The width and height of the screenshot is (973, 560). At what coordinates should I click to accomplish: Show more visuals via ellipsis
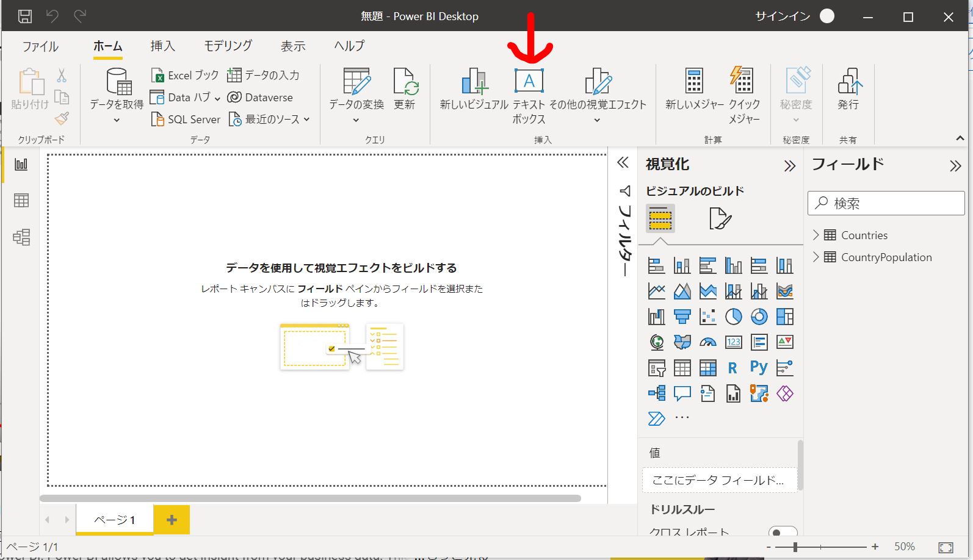tap(682, 418)
